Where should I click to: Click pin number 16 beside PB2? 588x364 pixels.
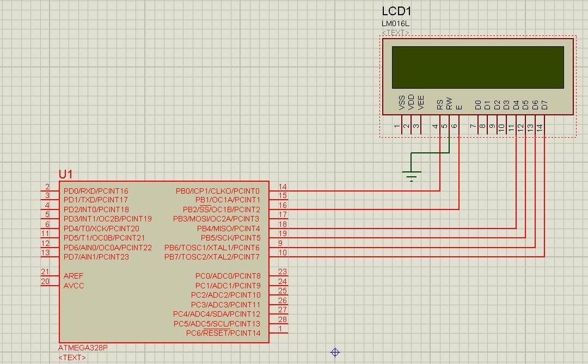[283, 205]
